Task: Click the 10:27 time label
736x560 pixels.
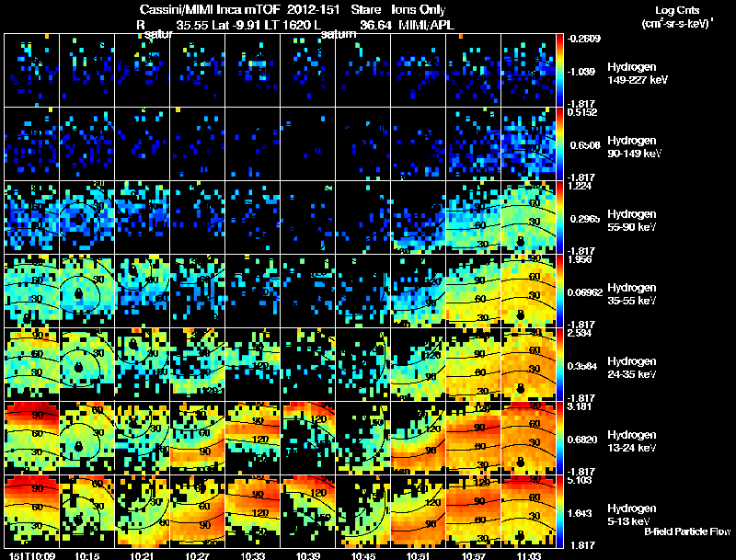Action: (x=198, y=555)
